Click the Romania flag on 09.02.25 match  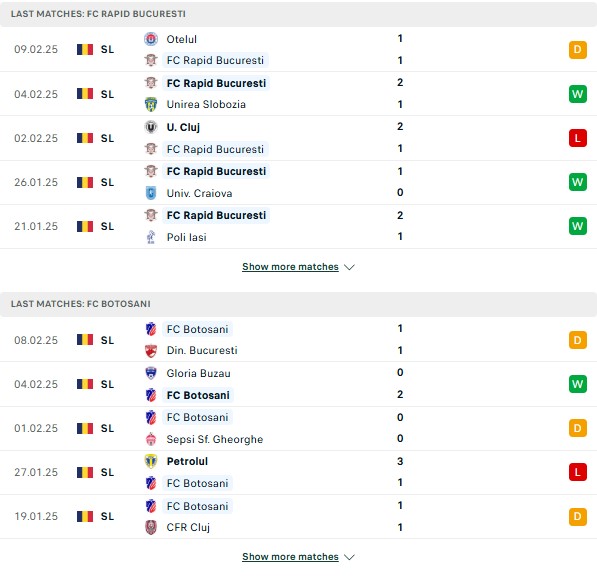[85, 49]
